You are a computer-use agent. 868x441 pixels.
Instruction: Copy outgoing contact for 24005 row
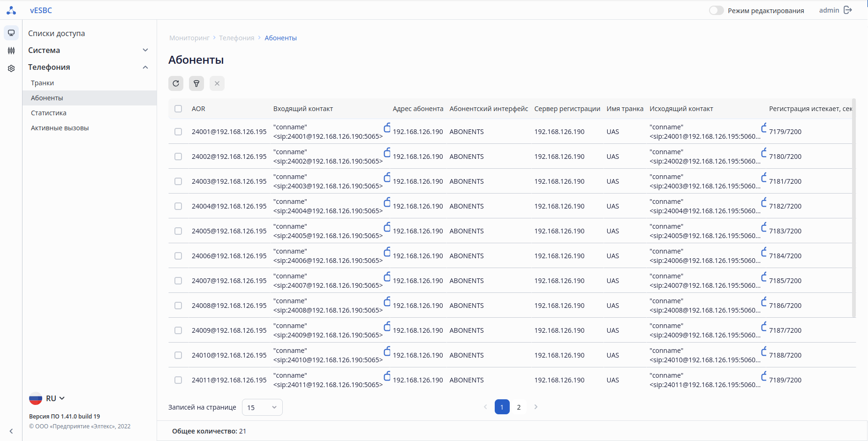click(x=764, y=227)
